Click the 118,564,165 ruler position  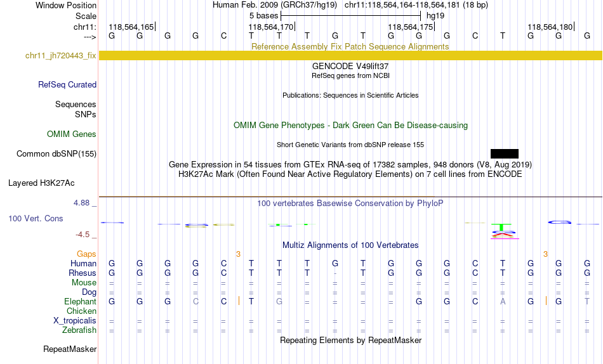click(x=131, y=27)
